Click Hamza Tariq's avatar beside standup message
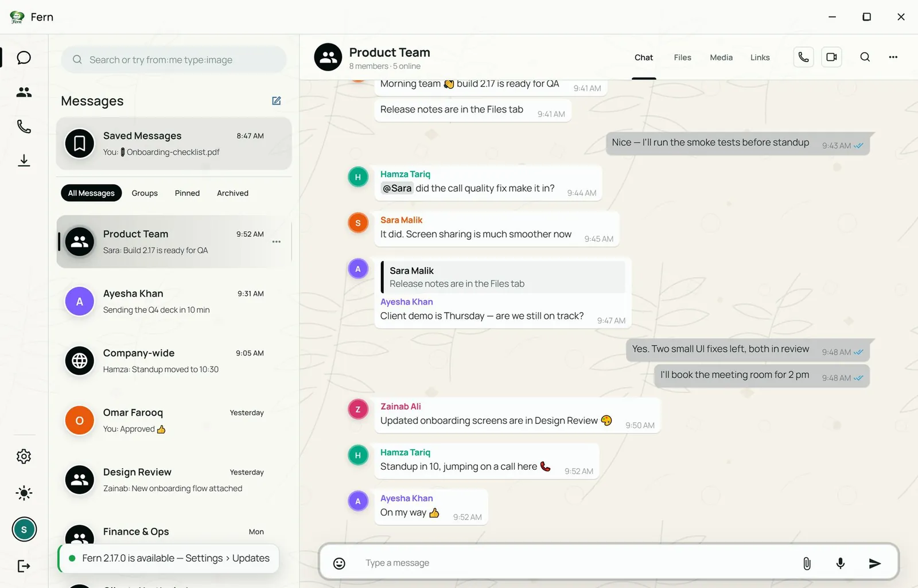The height and width of the screenshot is (588, 918). tap(358, 455)
